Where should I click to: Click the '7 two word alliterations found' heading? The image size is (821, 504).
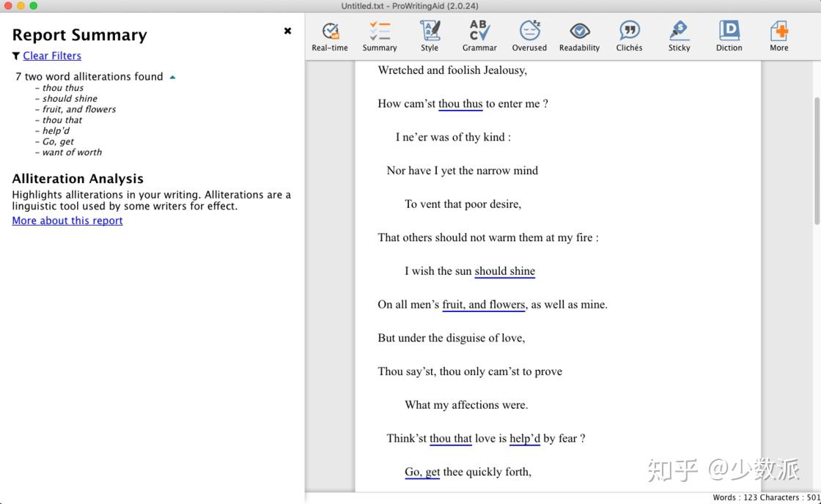point(89,76)
